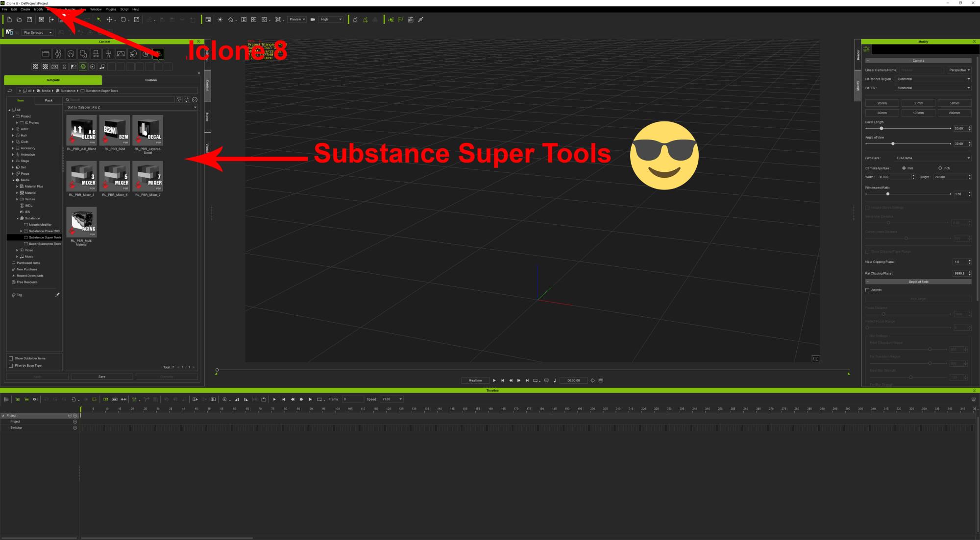Click the Home view icon
980x540 pixels.
coord(230,20)
